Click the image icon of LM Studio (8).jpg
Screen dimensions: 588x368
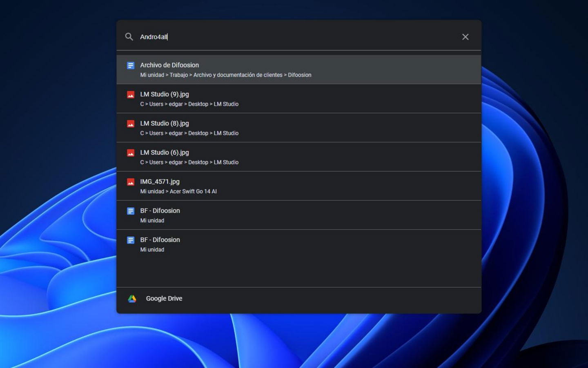(x=131, y=124)
